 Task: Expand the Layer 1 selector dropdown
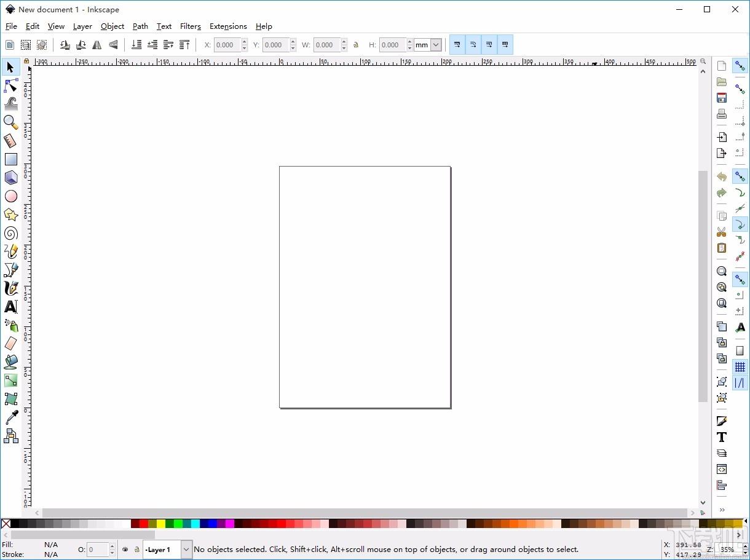pyautogui.click(x=186, y=550)
